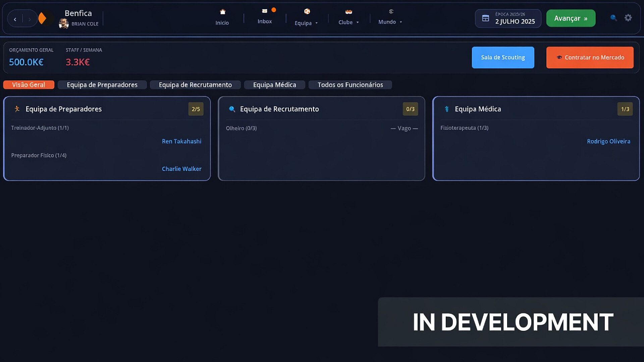The width and height of the screenshot is (644, 362).
Task: Click the Avançar button
Action: [571, 18]
